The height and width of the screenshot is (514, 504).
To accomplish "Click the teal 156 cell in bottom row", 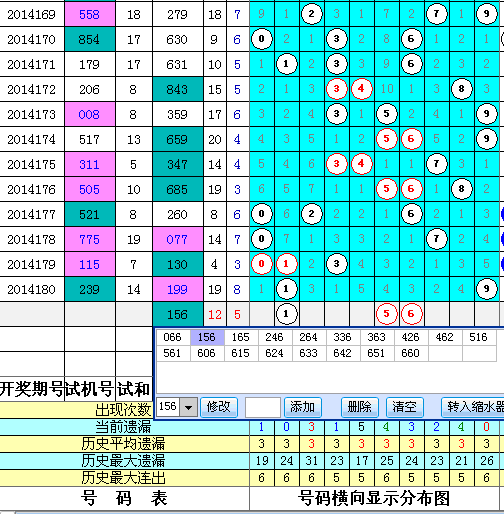I will coord(178,314).
